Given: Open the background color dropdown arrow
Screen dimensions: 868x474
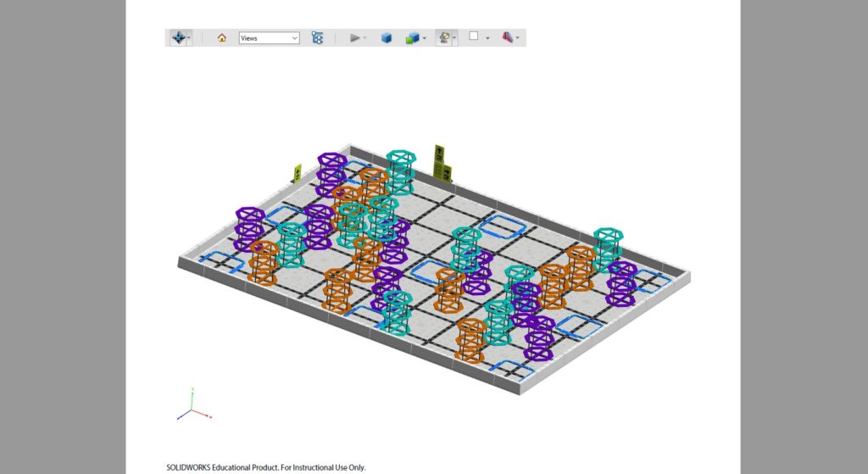Looking at the screenshot, I should [x=487, y=37].
